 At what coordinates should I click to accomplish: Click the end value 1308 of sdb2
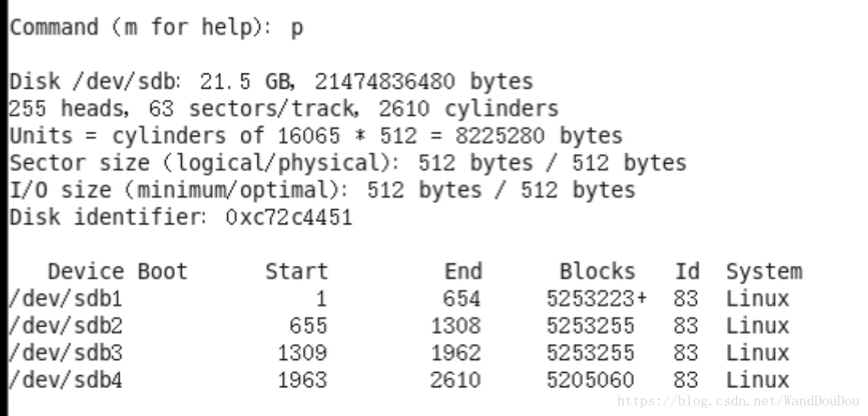(457, 326)
